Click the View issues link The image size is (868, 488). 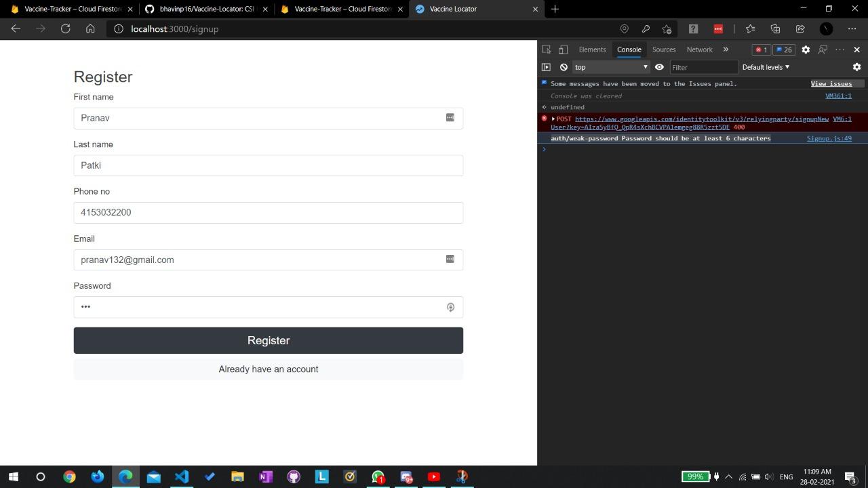pos(831,84)
